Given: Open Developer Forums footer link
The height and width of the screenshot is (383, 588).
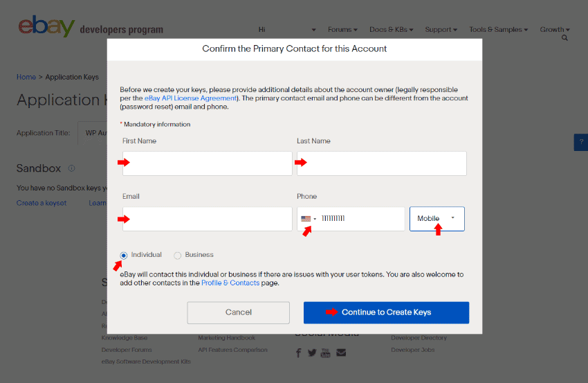Looking at the screenshot, I should coord(127,350).
